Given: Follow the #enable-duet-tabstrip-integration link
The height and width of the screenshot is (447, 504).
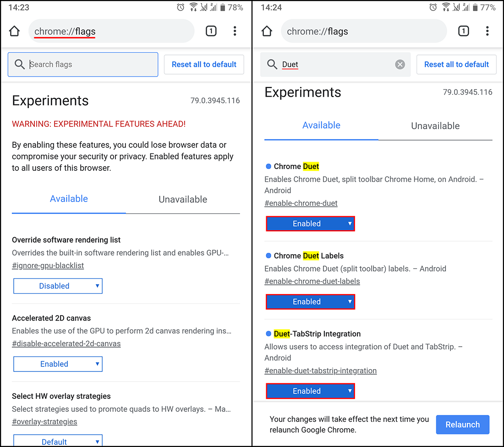Looking at the screenshot, I should pyautogui.click(x=320, y=371).
